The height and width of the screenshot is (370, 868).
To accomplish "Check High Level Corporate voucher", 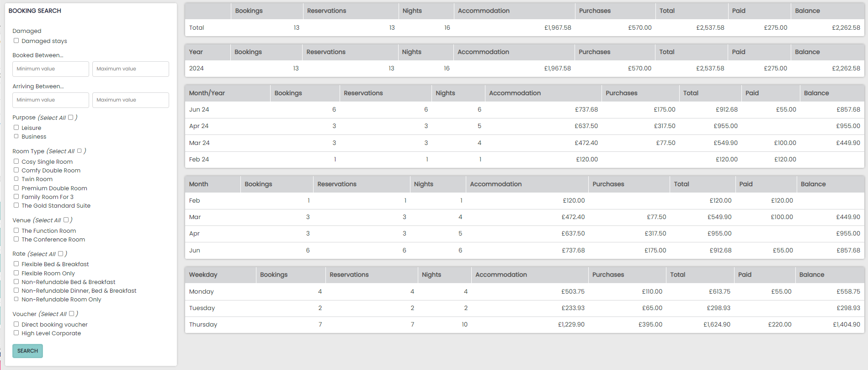I will (x=16, y=333).
